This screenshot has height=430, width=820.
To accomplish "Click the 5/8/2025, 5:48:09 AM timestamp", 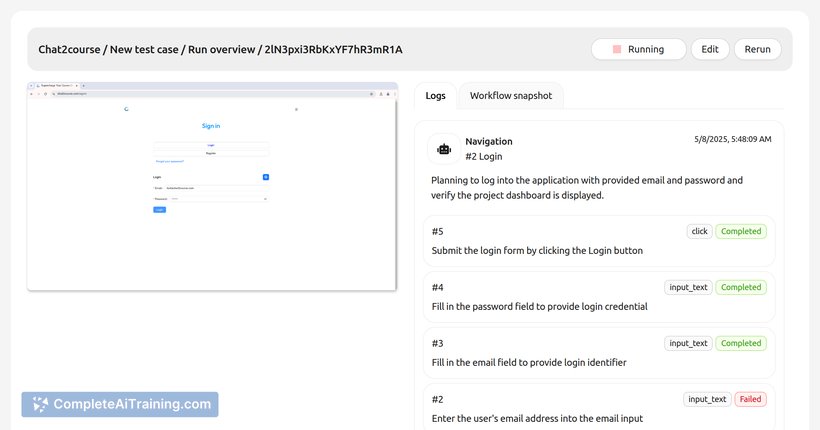I will pyautogui.click(x=732, y=139).
